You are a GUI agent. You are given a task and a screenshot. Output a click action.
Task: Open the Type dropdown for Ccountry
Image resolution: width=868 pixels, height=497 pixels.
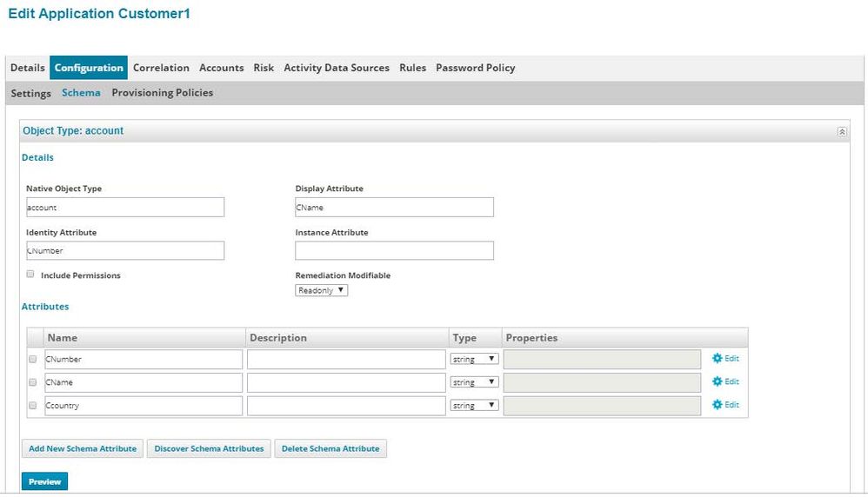point(474,406)
